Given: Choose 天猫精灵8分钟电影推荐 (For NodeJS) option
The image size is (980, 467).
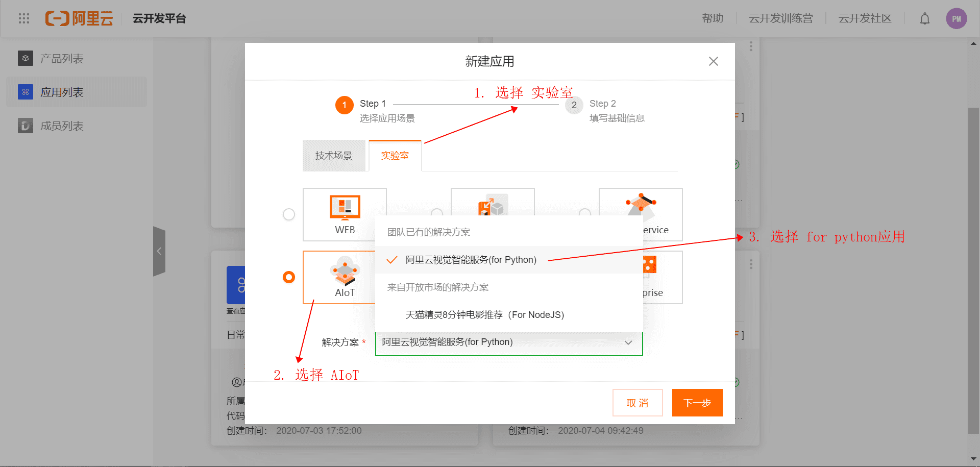Looking at the screenshot, I should [x=509, y=315].
